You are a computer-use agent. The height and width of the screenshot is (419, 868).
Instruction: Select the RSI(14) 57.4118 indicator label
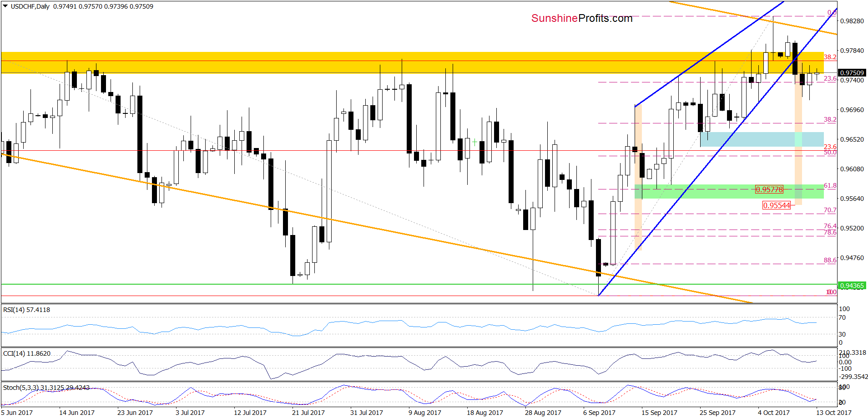26,310
